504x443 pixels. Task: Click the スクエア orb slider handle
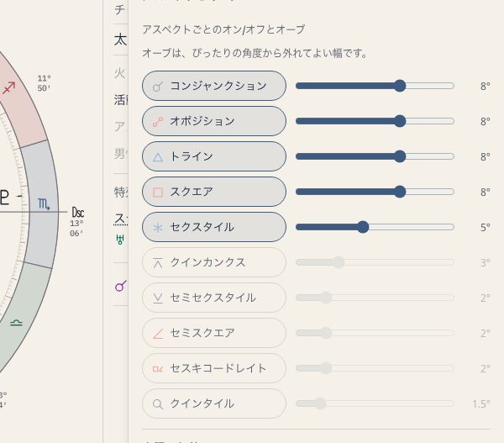pyautogui.click(x=400, y=192)
